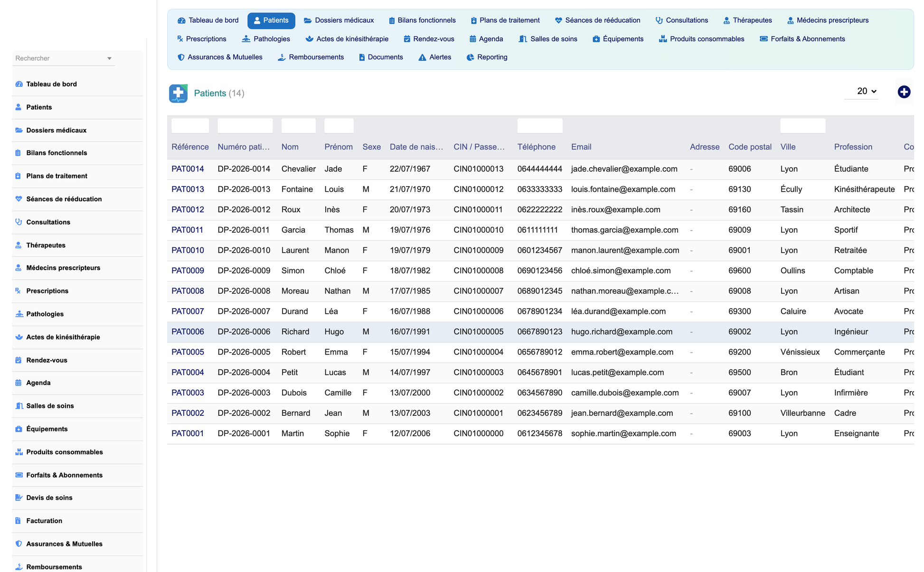Open Remboursements in sidebar

(54, 567)
